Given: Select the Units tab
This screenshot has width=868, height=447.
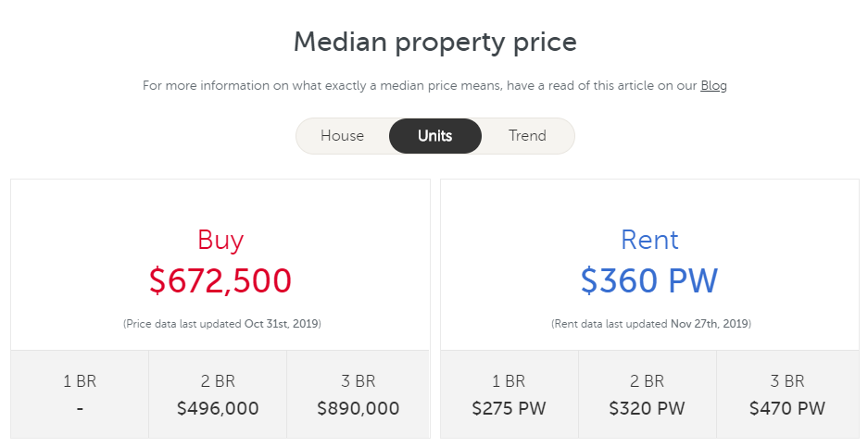Looking at the screenshot, I should (435, 135).
